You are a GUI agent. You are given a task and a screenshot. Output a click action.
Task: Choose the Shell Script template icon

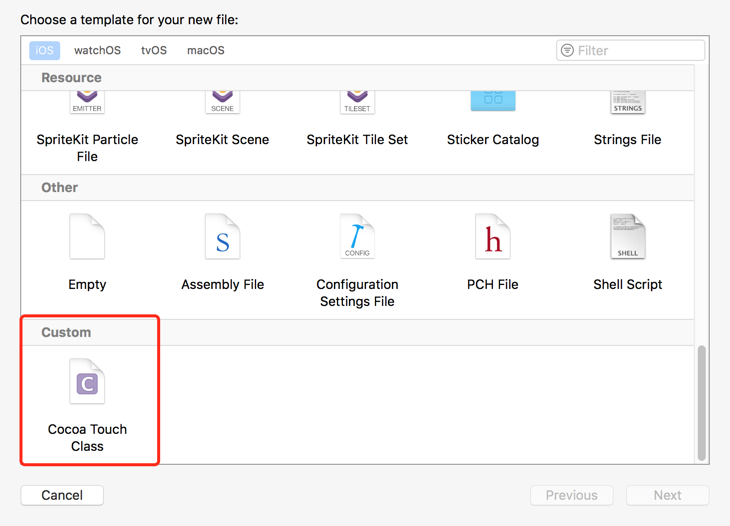(627, 238)
